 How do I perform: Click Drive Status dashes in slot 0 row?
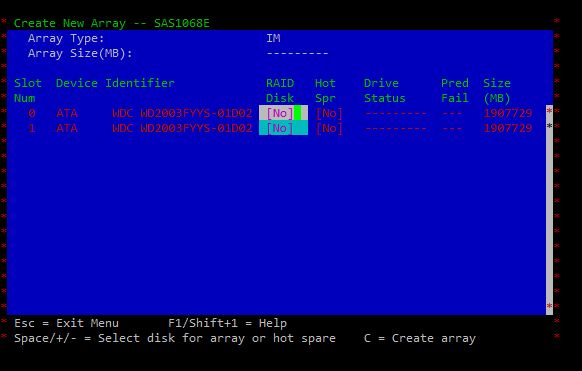coord(395,113)
